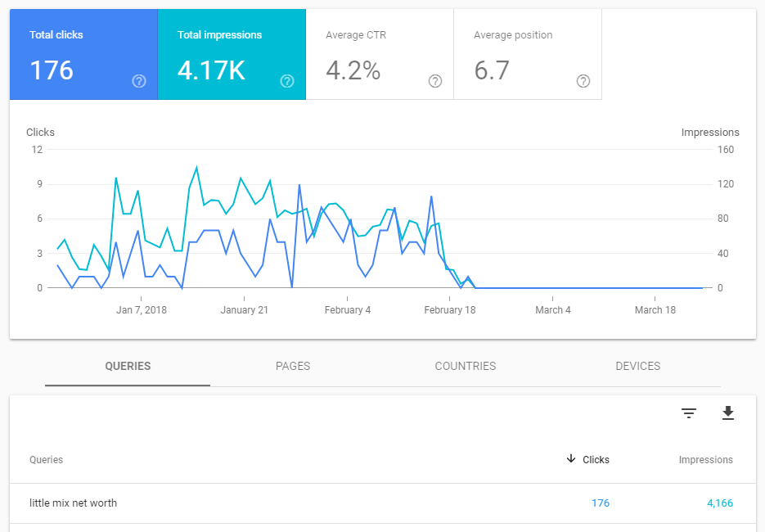
Task: Switch to the Countries tab
Action: (466, 367)
